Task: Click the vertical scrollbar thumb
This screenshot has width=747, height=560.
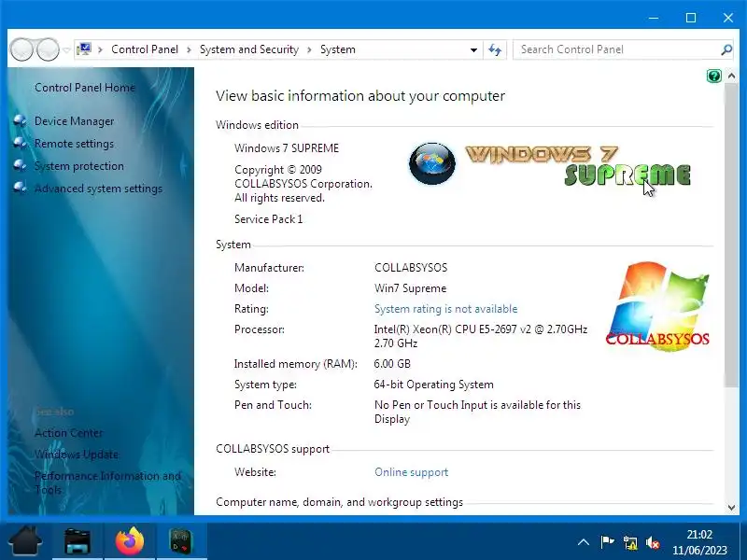Action: pyautogui.click(x=731, y=236)
